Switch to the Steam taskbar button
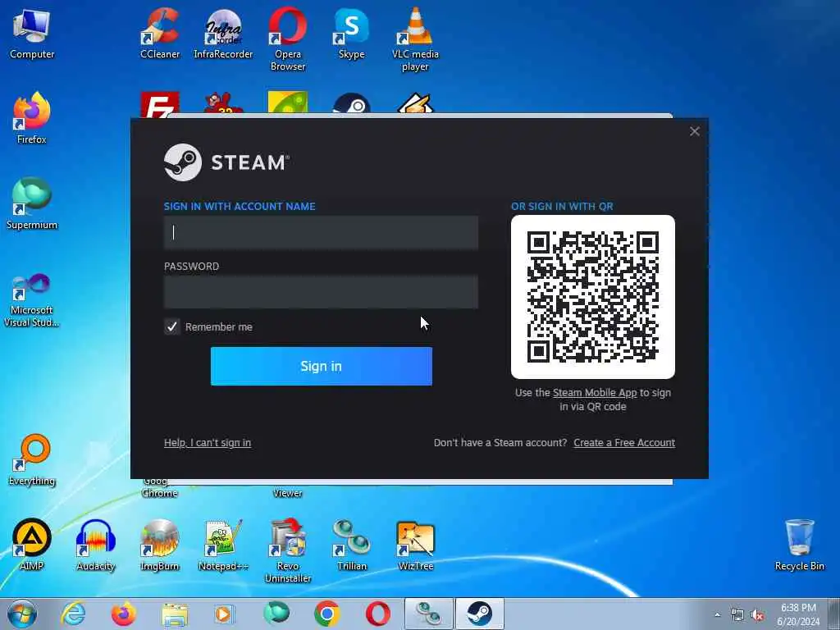The height and width of the screenshot is (630, 840). click(479, 614)
